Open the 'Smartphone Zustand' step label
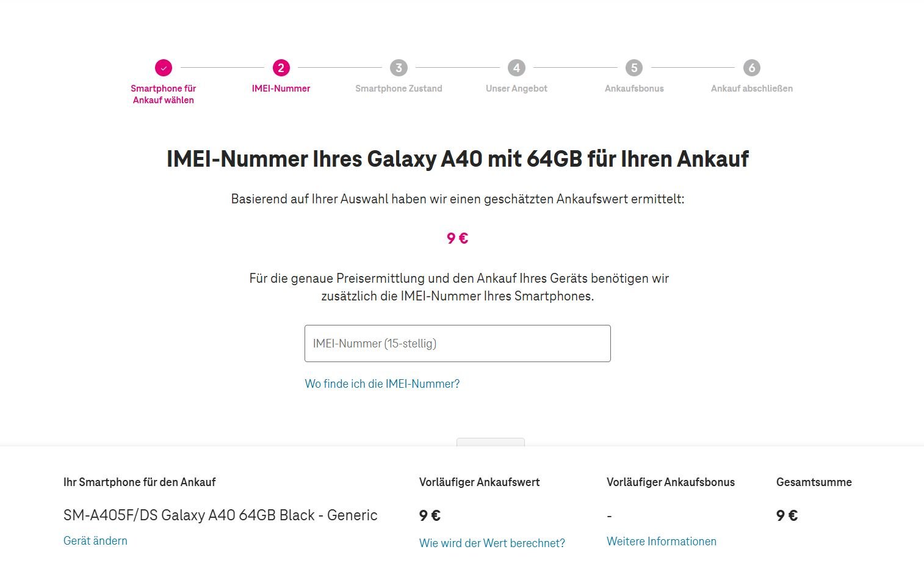The height and width of the screenshot is (563, 924). coord(399,89)
